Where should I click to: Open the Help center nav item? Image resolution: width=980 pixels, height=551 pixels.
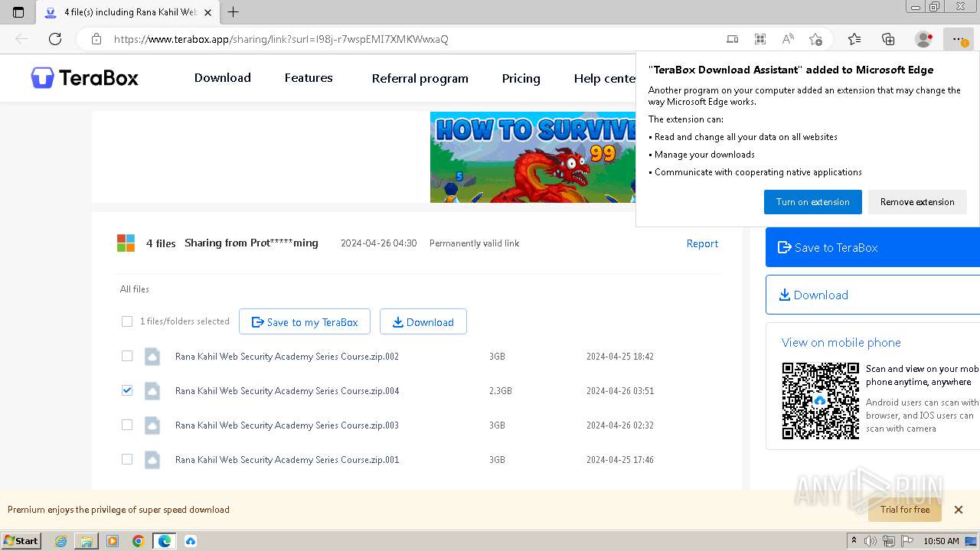click(x=605, y=78)
